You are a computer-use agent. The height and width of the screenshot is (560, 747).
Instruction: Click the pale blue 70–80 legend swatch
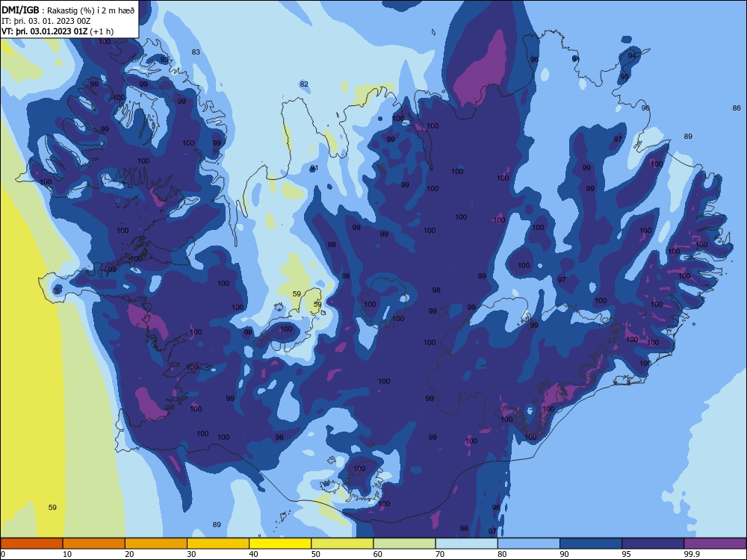(x=466, y=544)
